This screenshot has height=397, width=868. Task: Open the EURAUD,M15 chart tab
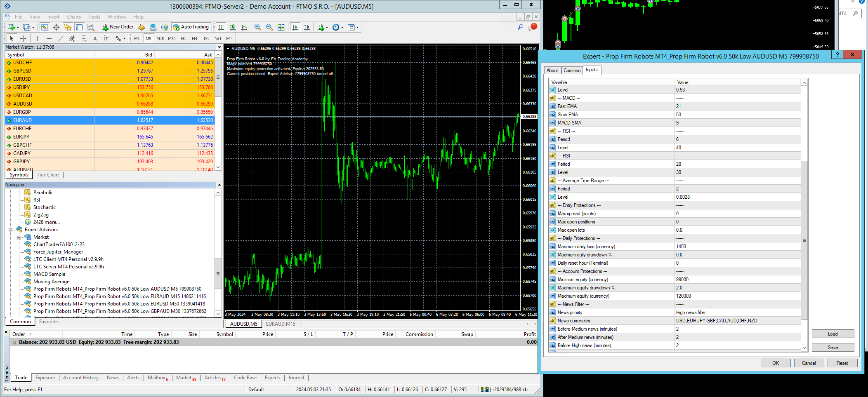click(281, 324)
